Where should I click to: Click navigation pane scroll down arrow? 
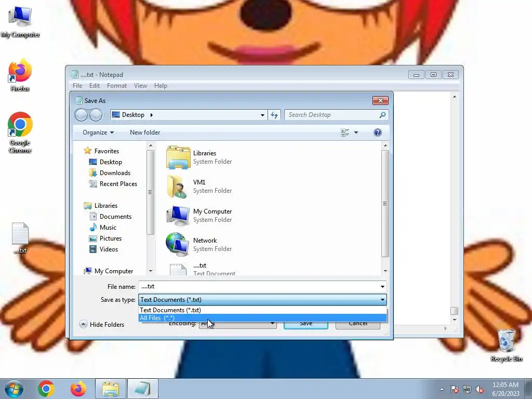[x=151, y=271]
